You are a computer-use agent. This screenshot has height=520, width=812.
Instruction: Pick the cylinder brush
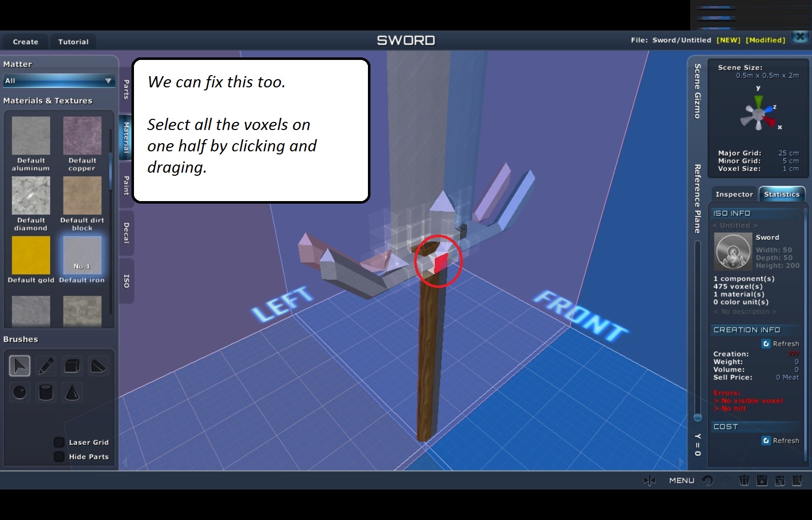coord(46,392)
